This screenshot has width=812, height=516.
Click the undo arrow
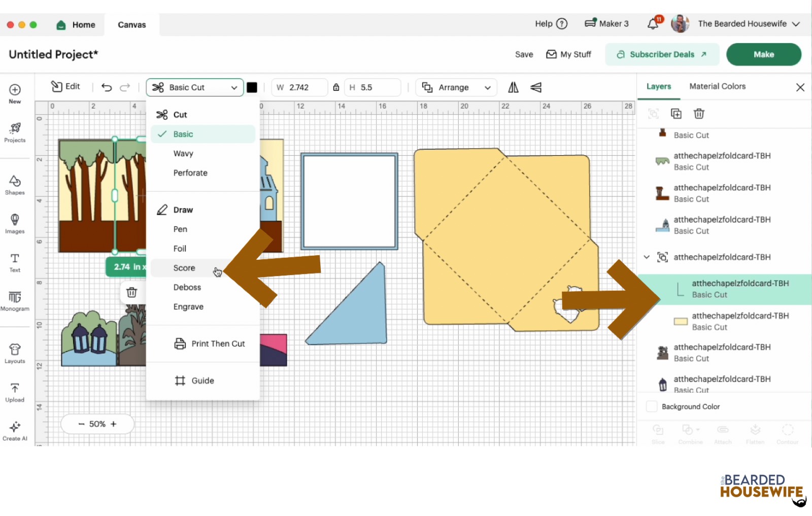107,87
